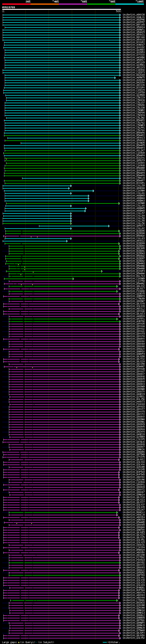Open UniRef100_C5M1M0 entry
The height and width of the screenshot is (644, 146).
134,105
